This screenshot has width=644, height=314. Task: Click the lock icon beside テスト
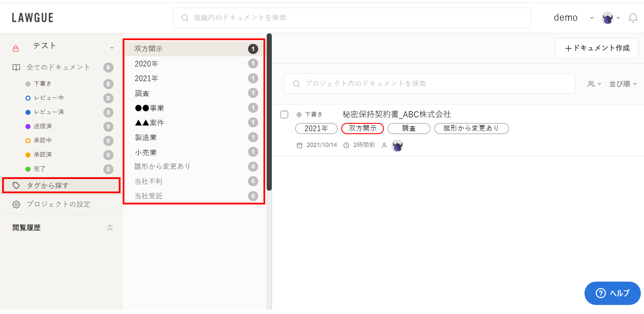pyautogui.click(x=16, y=48)
